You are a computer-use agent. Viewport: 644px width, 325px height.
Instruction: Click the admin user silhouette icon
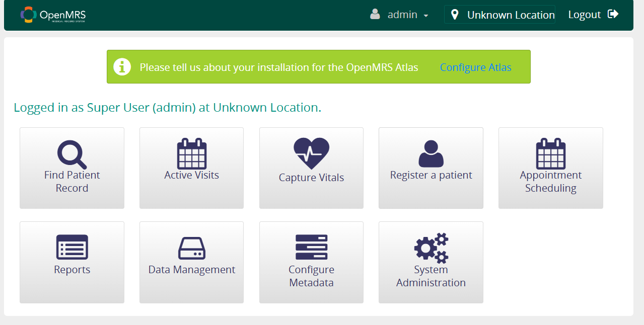coord(375,14)
